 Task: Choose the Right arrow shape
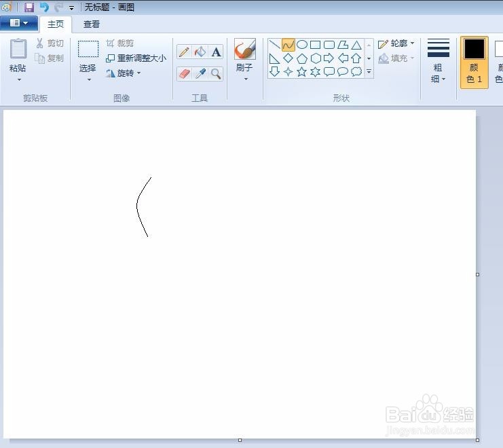329,58
